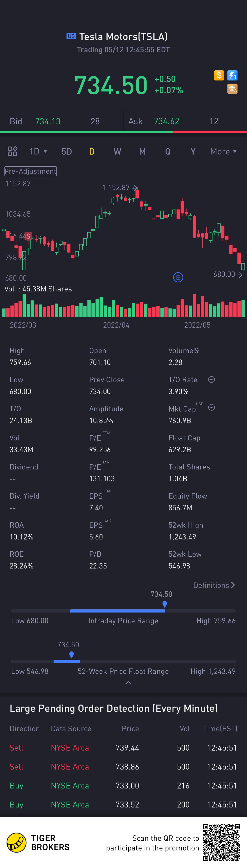Open the Definitions link
247x868 pixels.
[x=214, y=585]
